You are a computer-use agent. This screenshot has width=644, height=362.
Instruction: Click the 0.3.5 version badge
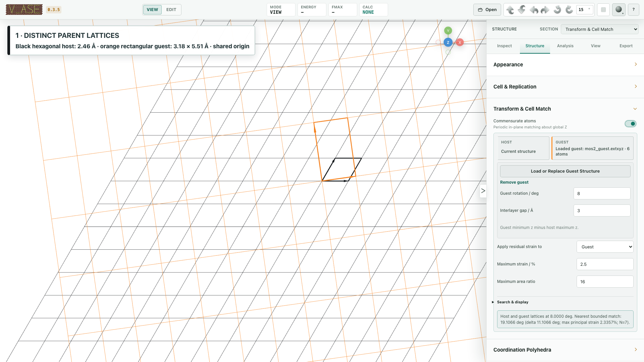pyautogui.click(x=54, y=10)
